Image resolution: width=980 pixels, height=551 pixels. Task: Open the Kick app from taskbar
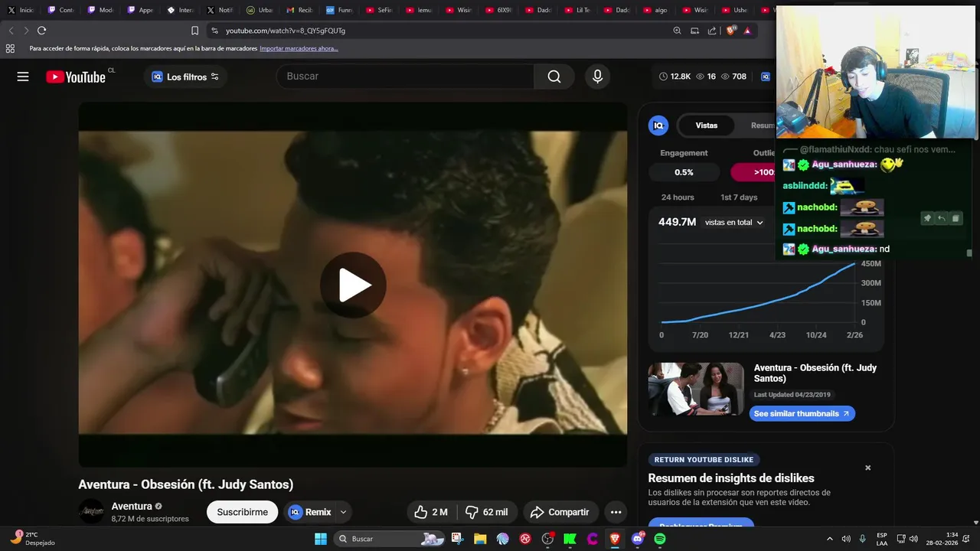point(570,539)
